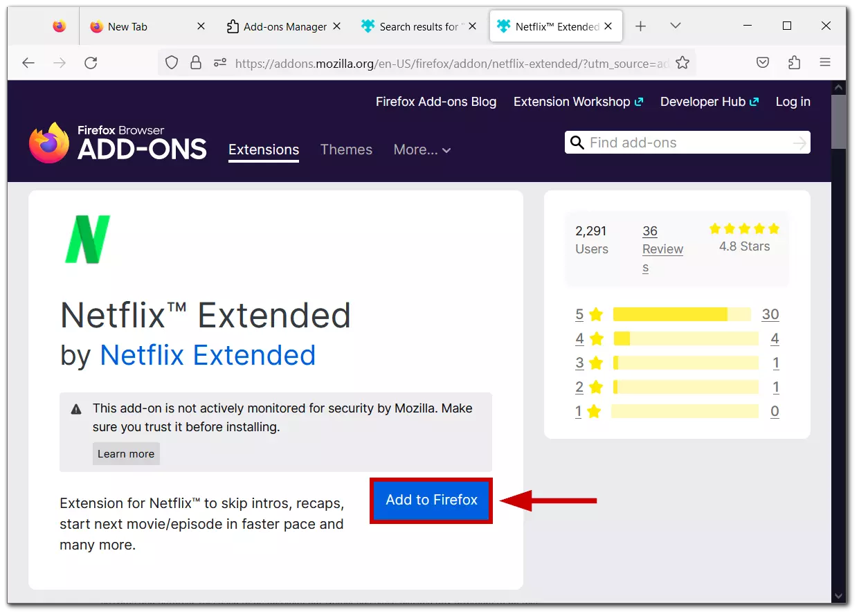Open the 5-star reviews link
The image size is (859, 616).
pos(589,314)
